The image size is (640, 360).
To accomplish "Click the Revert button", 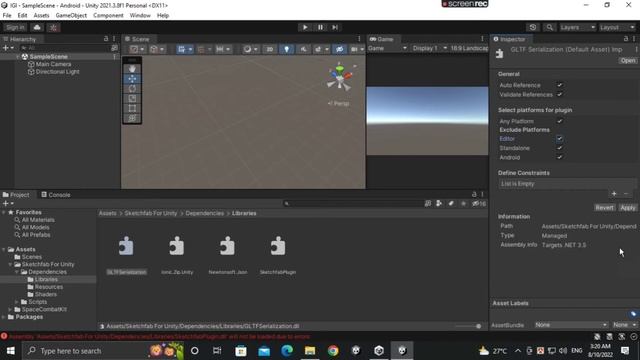I will point(604,208).
